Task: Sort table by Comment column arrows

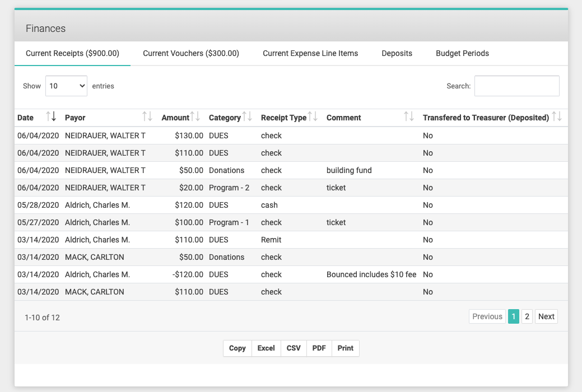Action: (409, 116)
